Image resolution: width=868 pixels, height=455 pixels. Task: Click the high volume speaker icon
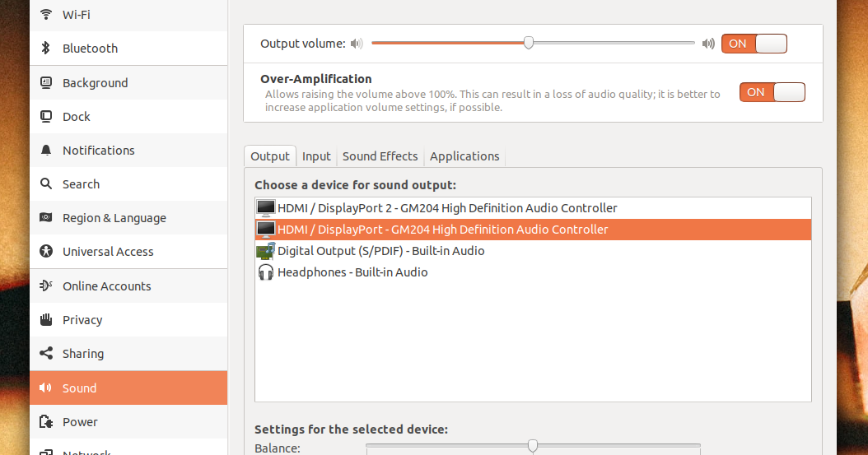pyautogui.click(x=708, y=44)
